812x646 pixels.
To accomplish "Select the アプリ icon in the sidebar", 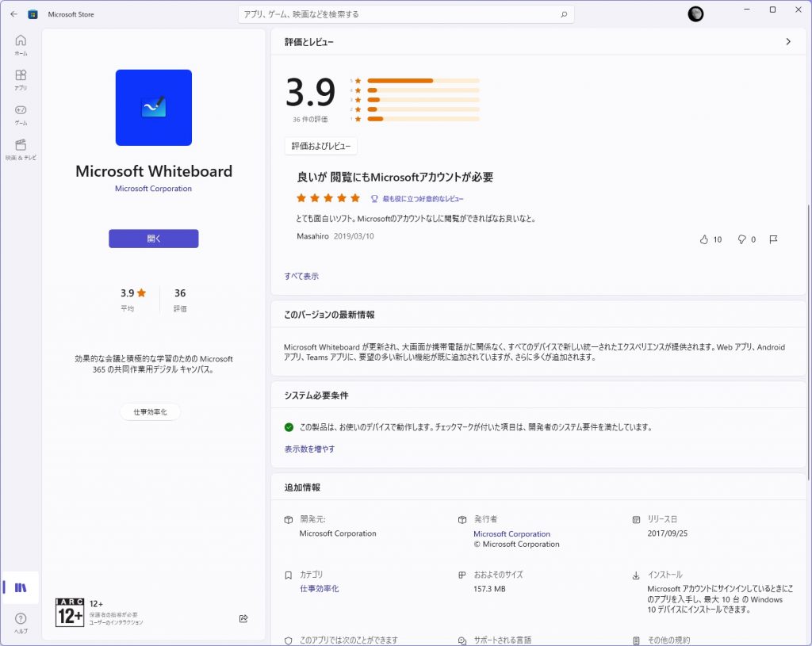I will click(20, 76).
